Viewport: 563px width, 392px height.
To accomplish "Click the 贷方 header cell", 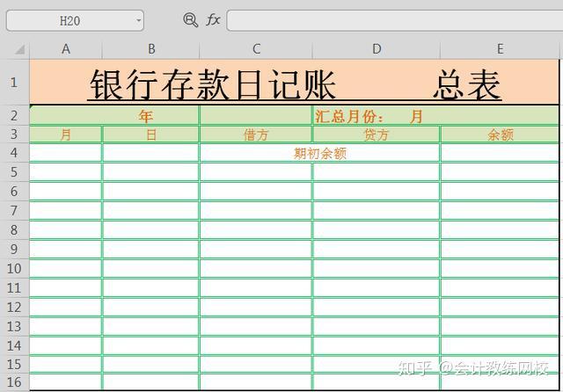I will click(x=377, y=134).
